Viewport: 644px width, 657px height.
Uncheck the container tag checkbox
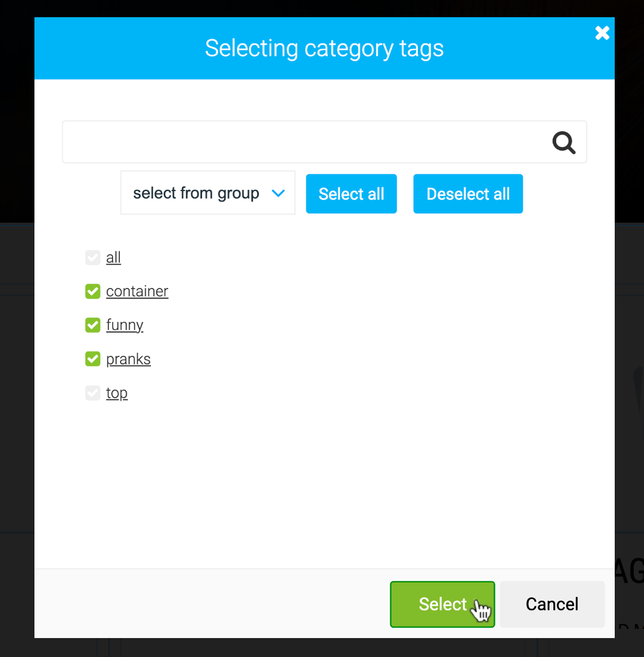pyautogui.click(x=92, y=291)
